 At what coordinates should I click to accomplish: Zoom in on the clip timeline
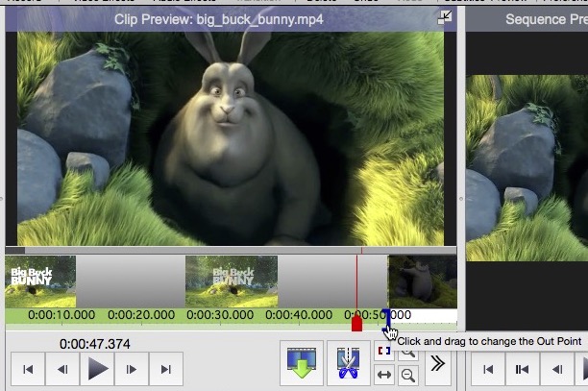pyautogui.click(x=408, y=352)
